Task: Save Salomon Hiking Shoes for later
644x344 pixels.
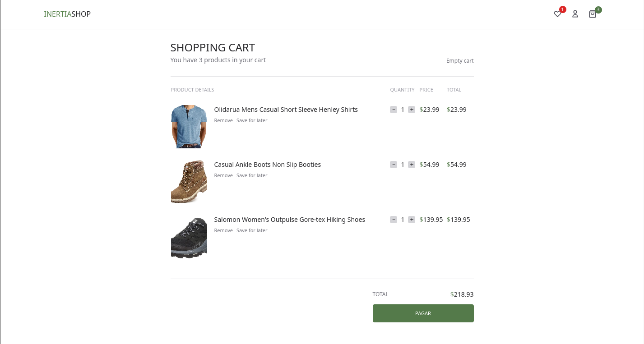Action: tap(252, 230)
